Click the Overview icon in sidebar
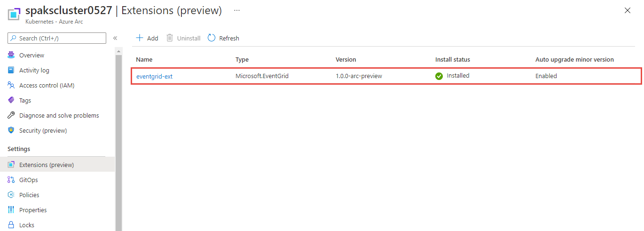Screen dimensions: 644x231 point(11,56)
